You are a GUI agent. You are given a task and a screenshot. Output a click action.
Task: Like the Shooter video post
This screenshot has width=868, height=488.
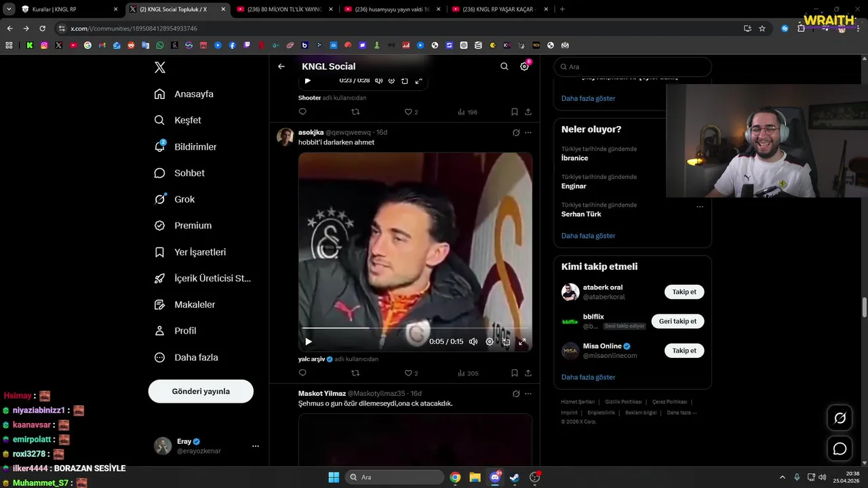(411, 112)
